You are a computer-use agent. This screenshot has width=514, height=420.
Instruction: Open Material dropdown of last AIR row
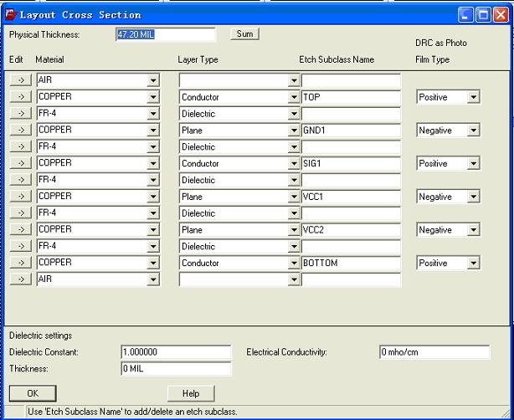point(153,279)
